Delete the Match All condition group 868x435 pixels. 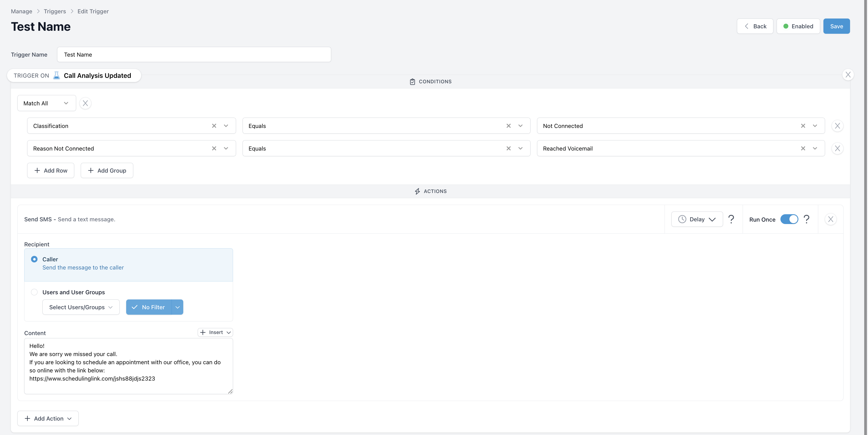(x=85, y=103)
